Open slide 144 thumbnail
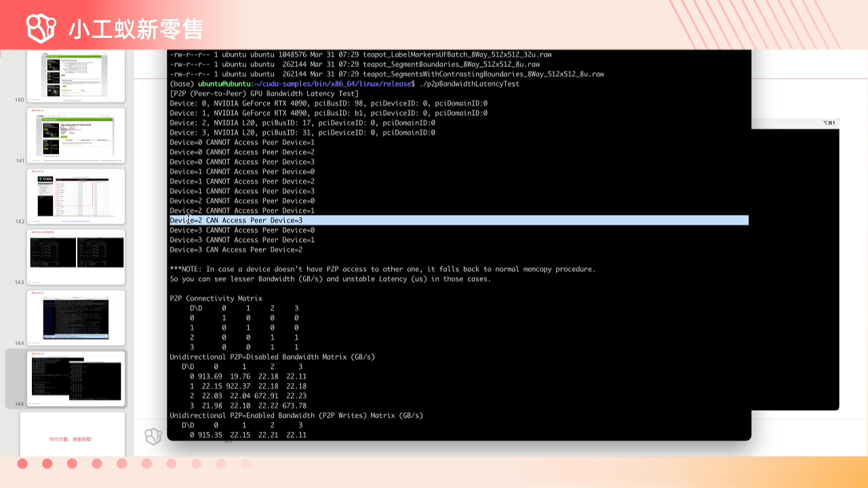Screen dimensions: 868x488 click(76, 318)
